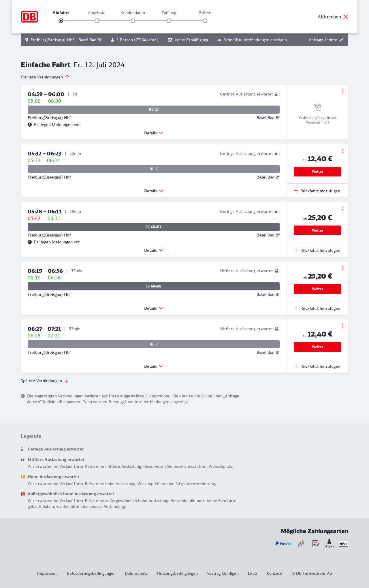Image resolution: width=369 pixels, height=588 pixels.
Task: Click the pencil icon next to Anfrage ändern
Action: [x=342, y=40]
